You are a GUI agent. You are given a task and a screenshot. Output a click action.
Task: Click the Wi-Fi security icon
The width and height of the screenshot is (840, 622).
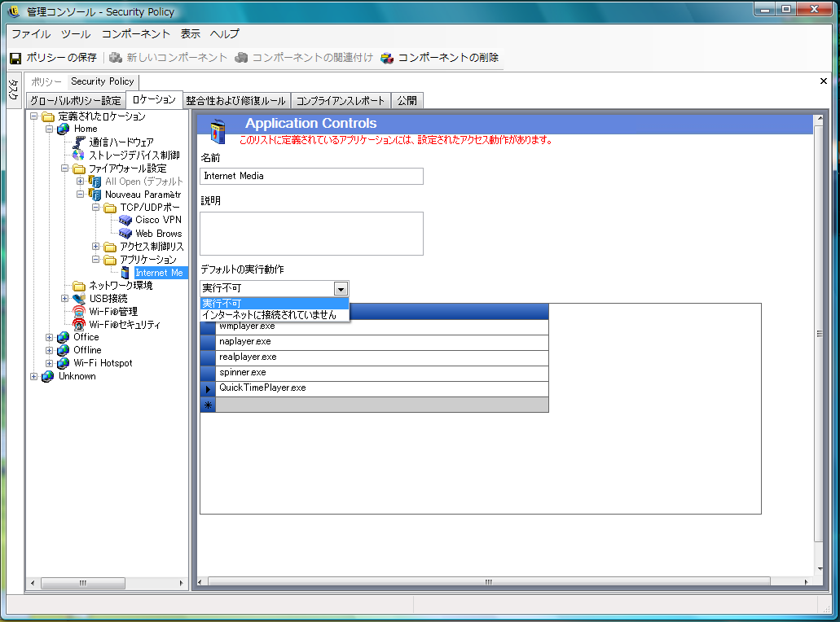click(79, 324)
